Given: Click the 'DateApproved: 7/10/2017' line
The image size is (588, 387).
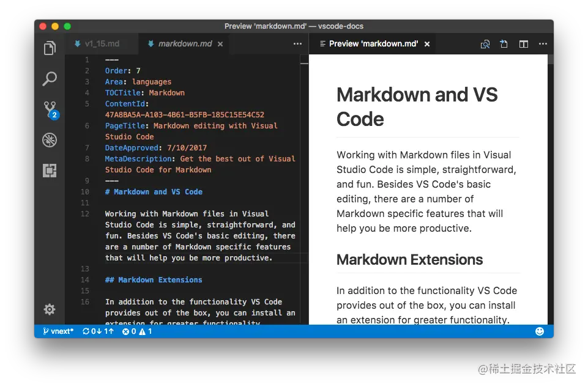Looking at the screenshot, I should [x=155, y=147].
